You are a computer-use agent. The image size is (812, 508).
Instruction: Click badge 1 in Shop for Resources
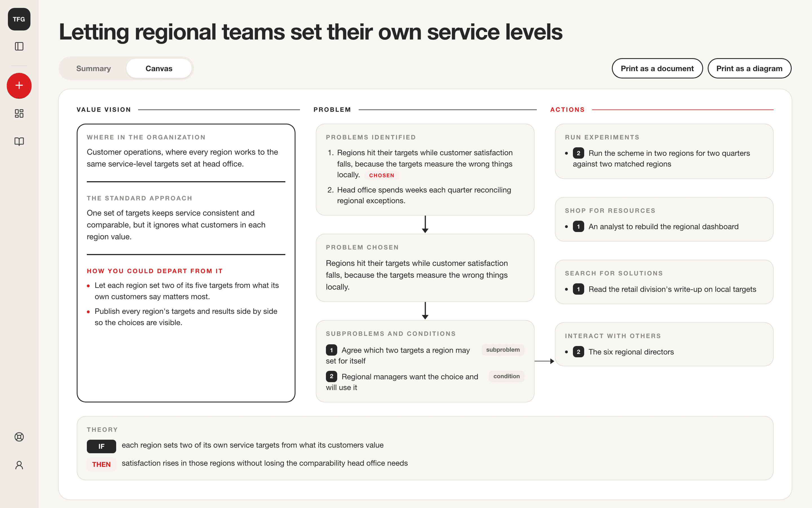tap(578, 226)
